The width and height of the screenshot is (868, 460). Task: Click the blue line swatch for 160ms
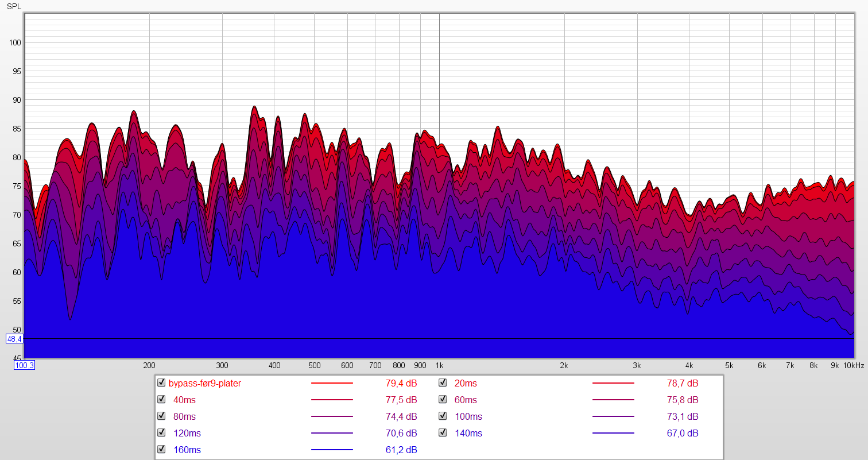pyautogui.click(x=332, y=450)
